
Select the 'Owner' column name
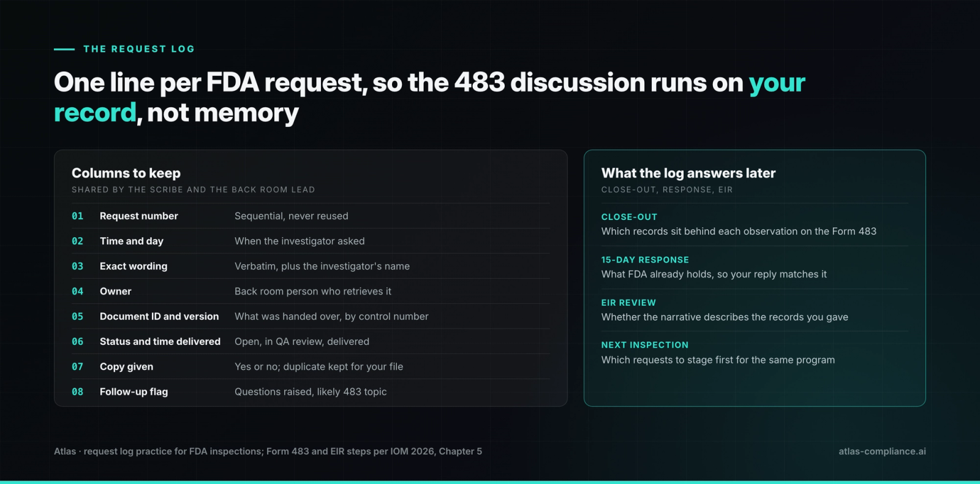click(116, 291)
